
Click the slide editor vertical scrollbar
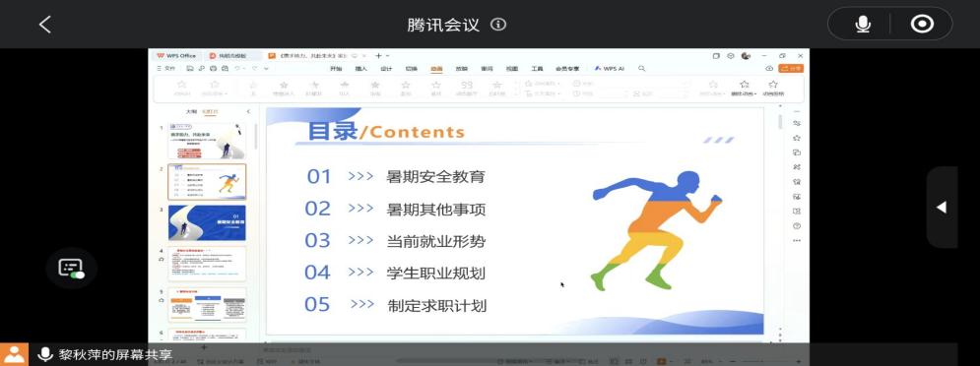coord(779,225)
